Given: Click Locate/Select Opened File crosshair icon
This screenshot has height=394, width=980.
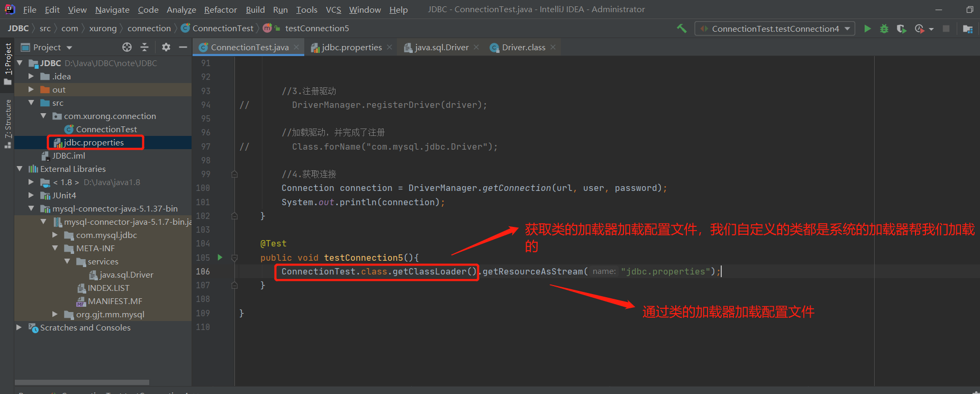Looking at the screenshot, I should pos(127,47).
